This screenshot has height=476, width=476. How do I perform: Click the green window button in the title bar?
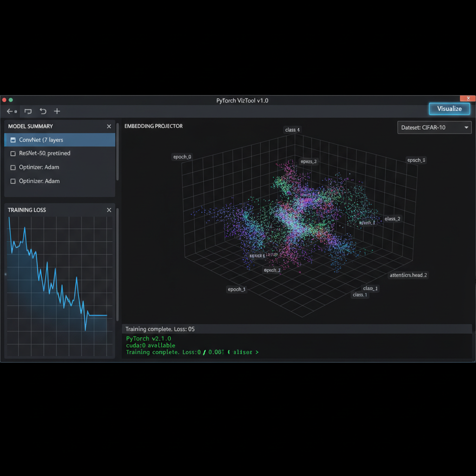tap(11, 100)
